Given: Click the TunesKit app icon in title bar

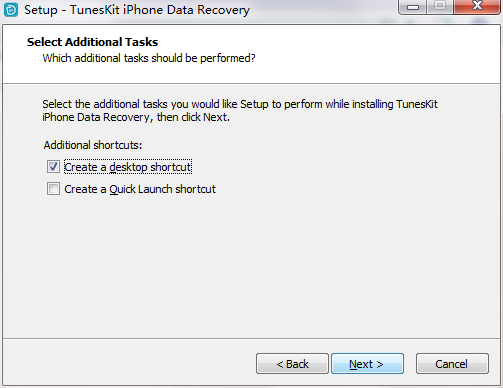Looking at the screenshot, I should (x=10, y=10).
